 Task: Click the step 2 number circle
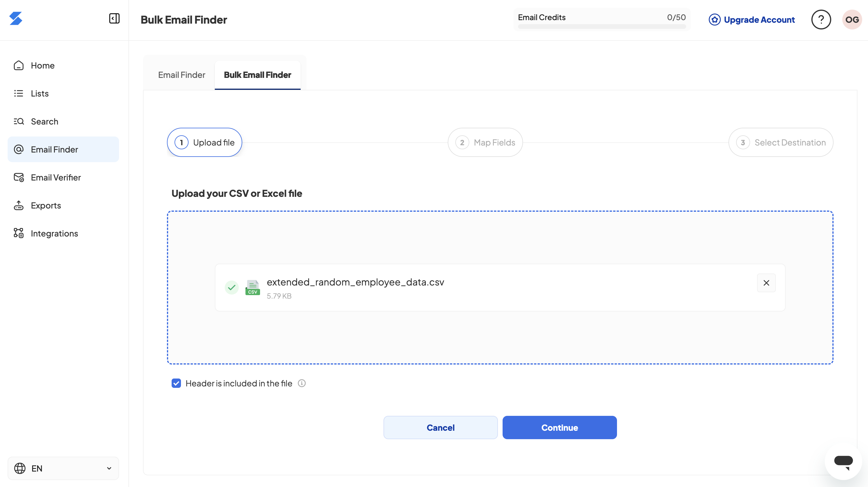tap(462, 142)
